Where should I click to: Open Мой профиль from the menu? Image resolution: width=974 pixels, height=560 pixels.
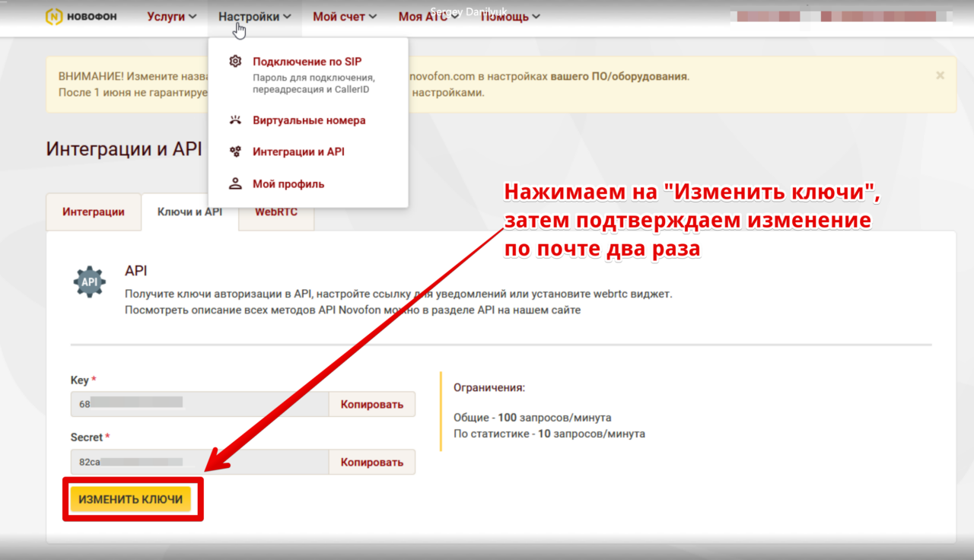coord(288,183)
